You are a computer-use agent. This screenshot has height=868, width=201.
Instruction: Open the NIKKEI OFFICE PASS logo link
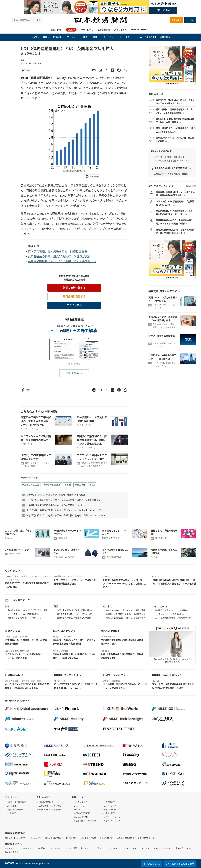point(94,783)
